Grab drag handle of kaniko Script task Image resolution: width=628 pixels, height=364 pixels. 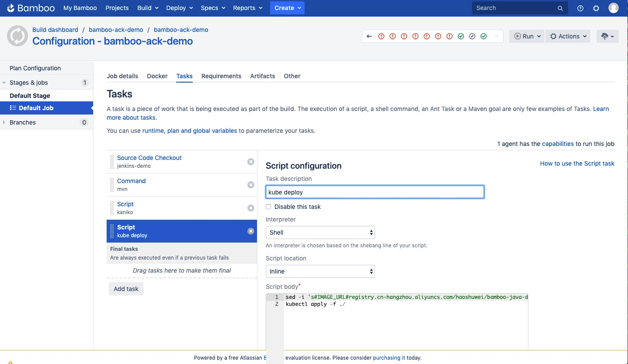pos(112,208)
